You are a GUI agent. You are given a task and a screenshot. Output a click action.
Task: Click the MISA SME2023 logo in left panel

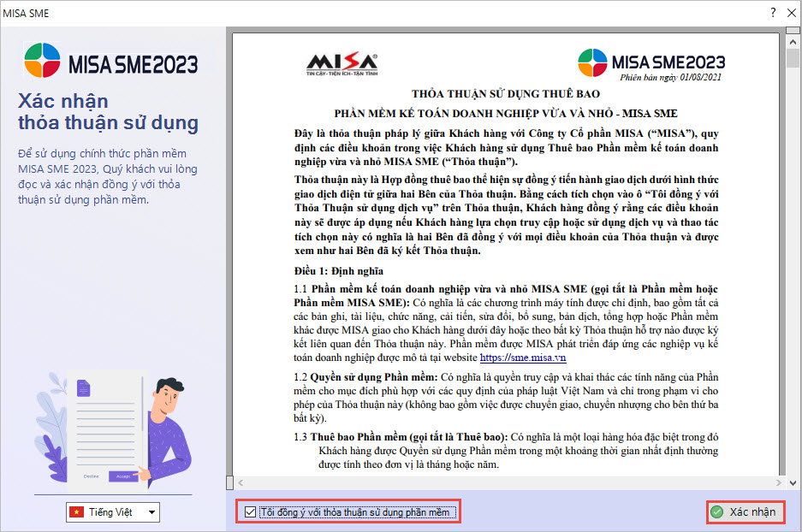[x=111, y=64]
